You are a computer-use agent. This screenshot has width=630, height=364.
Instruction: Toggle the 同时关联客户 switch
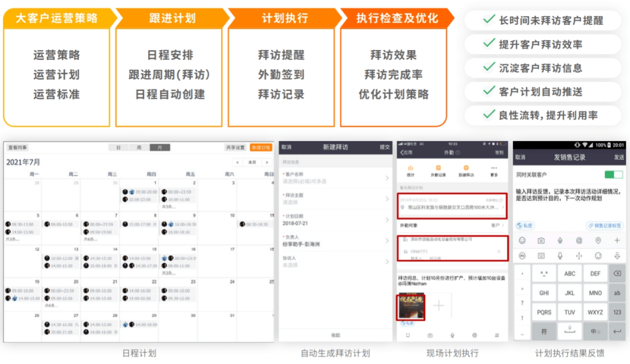(x=613, y=174)
